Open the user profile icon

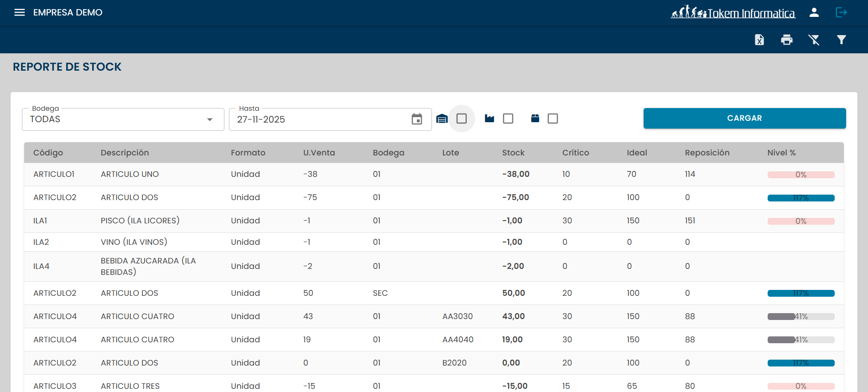point(814,12)
